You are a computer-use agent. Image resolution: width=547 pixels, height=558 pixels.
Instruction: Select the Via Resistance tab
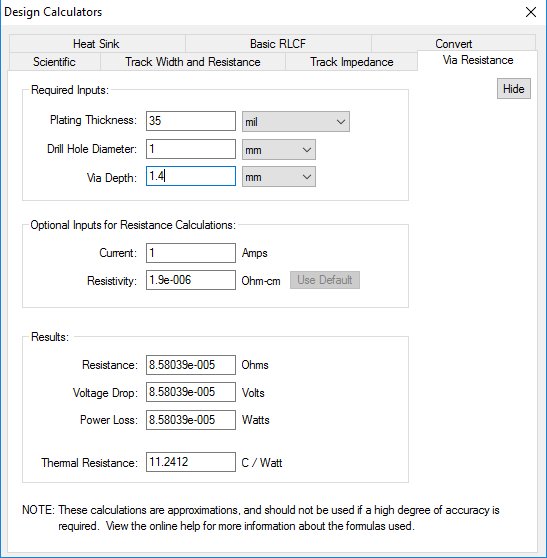478,60
